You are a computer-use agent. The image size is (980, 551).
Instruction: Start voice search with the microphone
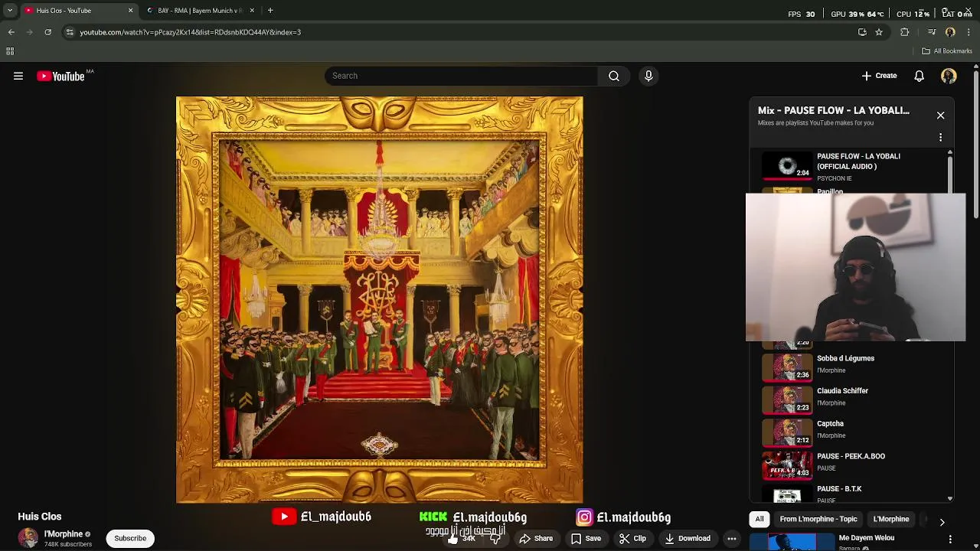click(648, 76)
